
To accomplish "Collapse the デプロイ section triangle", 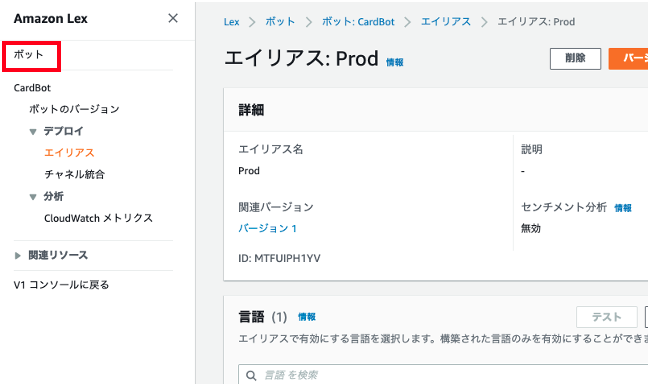I will point(33,132).
